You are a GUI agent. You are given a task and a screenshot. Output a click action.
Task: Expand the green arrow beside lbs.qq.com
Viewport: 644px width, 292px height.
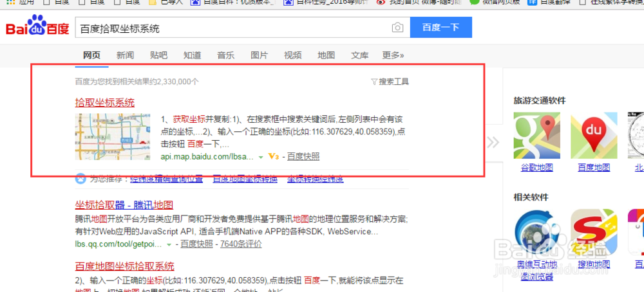(x=168, y=245)
